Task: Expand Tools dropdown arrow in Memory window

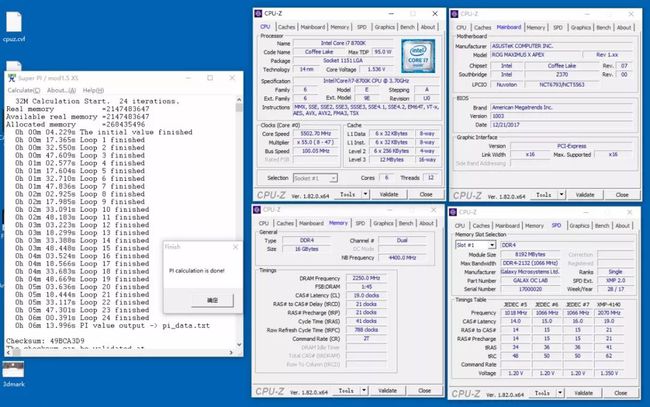Action: 364,390
